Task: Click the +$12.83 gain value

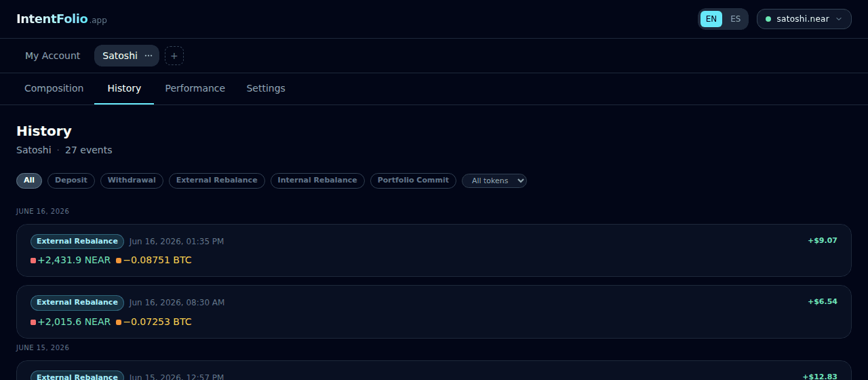Action: (x=820, y=377)
